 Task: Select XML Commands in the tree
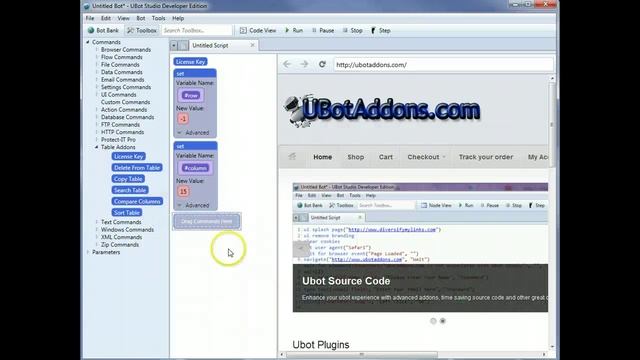121,237
